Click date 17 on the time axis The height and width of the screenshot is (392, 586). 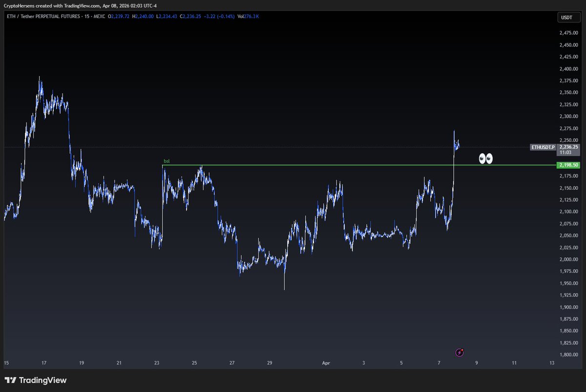point(44,363)
